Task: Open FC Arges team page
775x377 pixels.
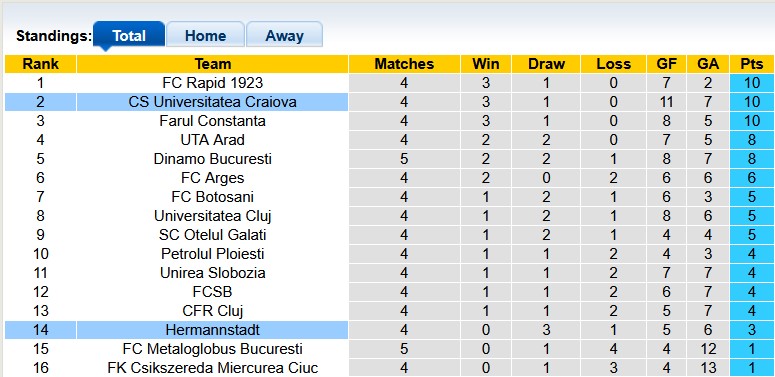Action: [213, 178]
